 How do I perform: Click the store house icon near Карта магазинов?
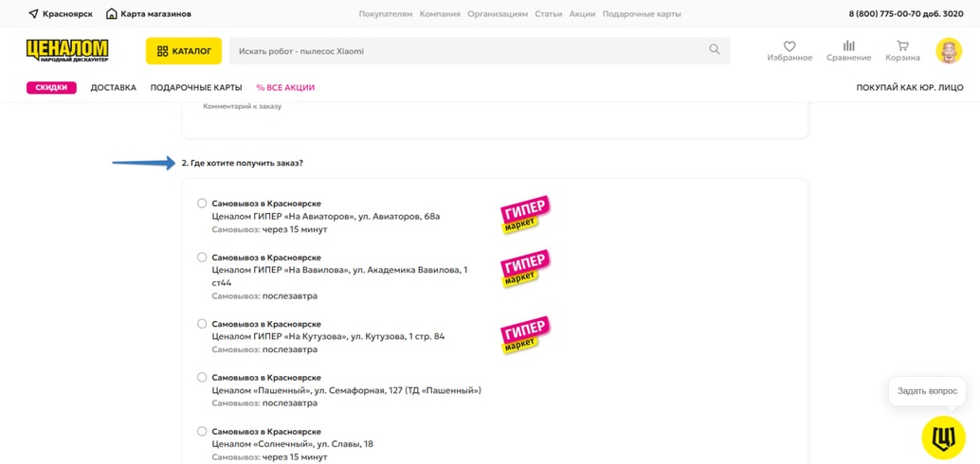(x=111, y=14)
